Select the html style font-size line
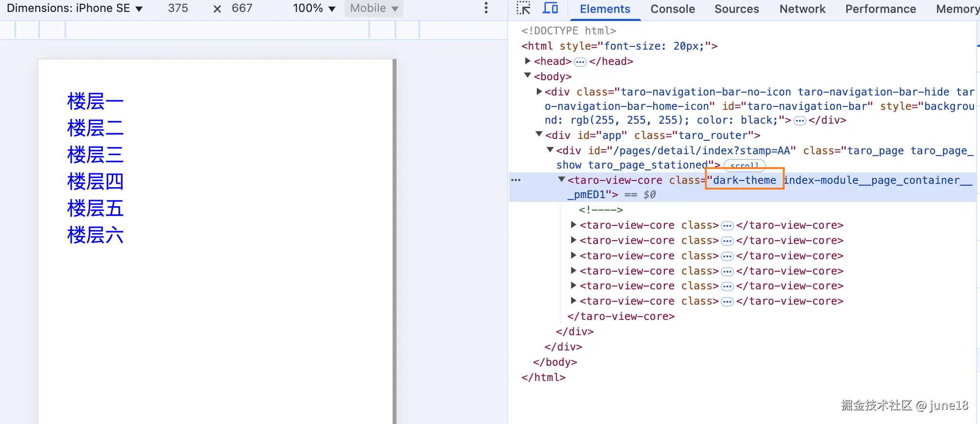The image size is (980, 424). (619, 46)
